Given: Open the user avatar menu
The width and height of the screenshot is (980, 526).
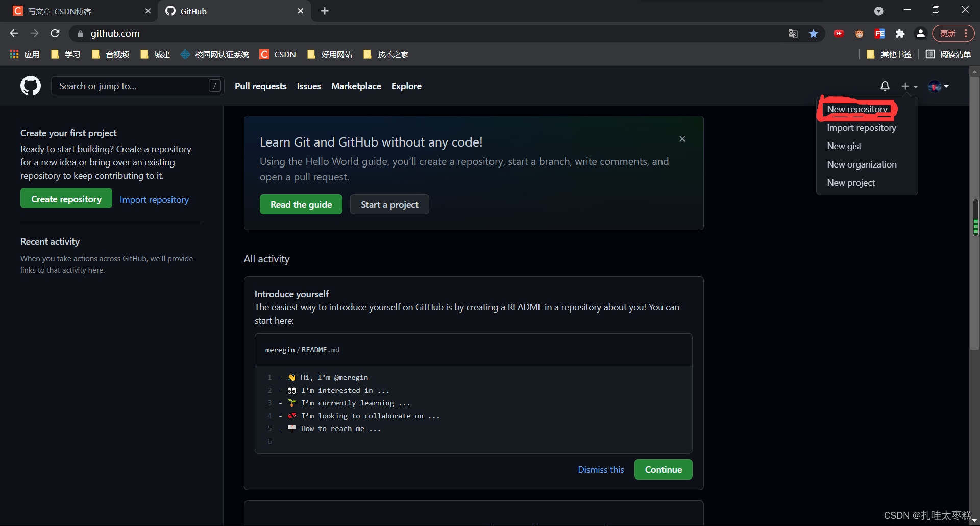Looking at the screenshot, I should pos(939,86).
